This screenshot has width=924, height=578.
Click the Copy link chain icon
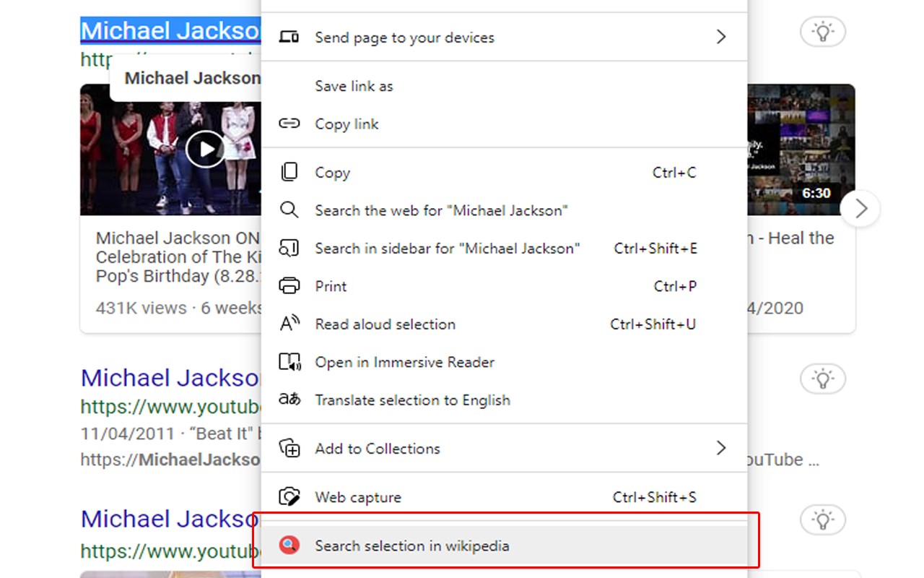289,124
